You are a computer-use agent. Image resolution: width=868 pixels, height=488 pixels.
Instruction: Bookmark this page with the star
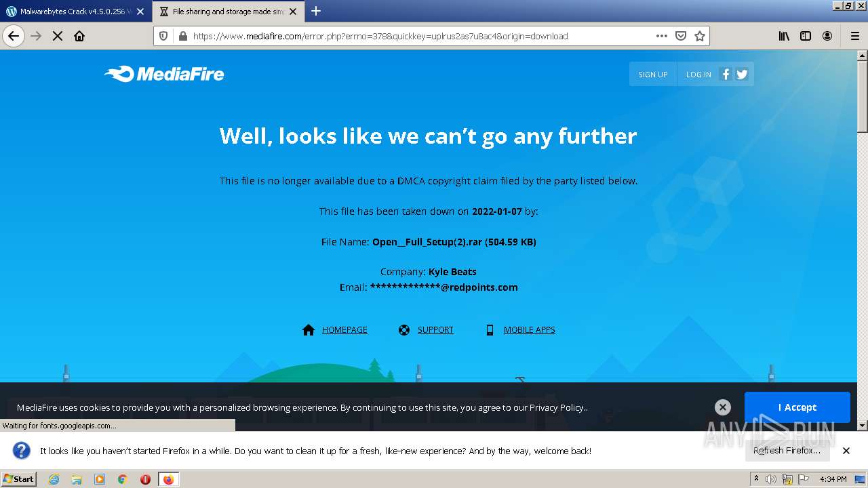pos(700,36)
